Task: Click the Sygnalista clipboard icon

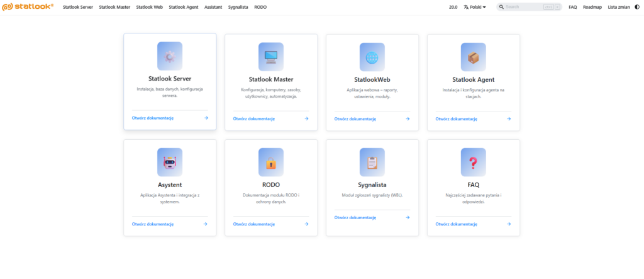Action: point(372,161)
